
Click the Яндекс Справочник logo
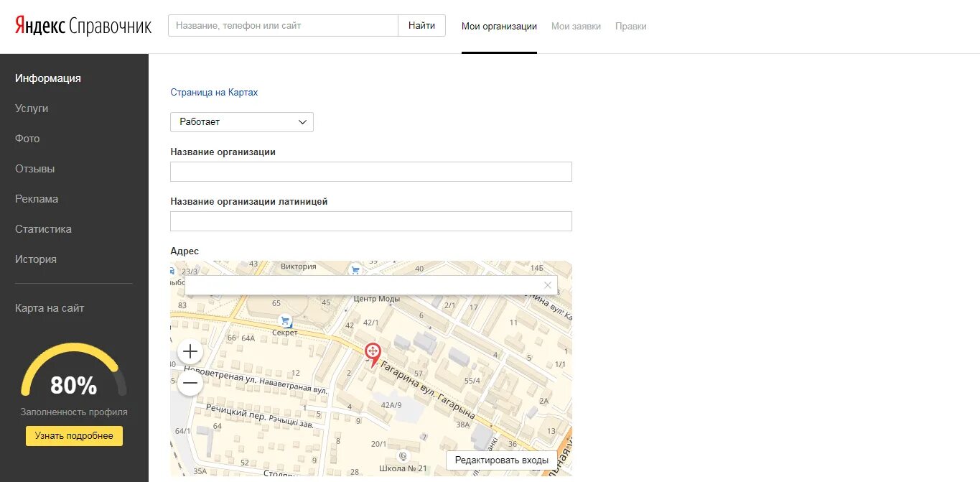pos(83,26)
